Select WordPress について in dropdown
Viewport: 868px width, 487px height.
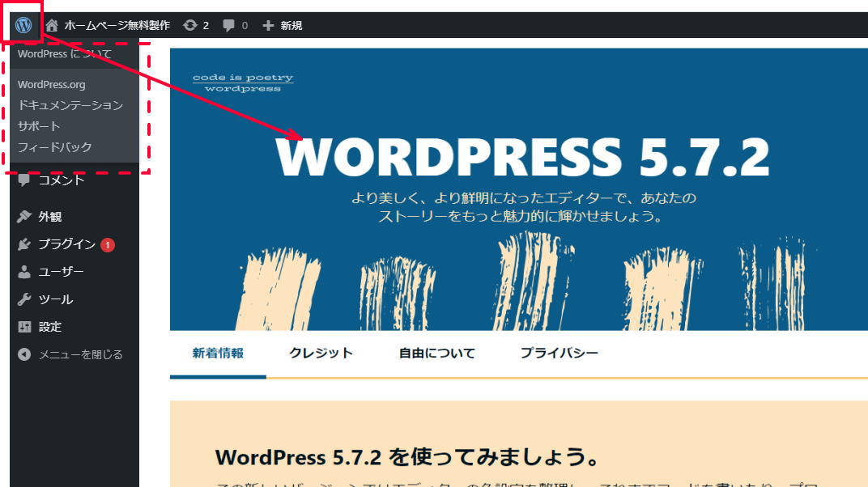coord(65,53)
